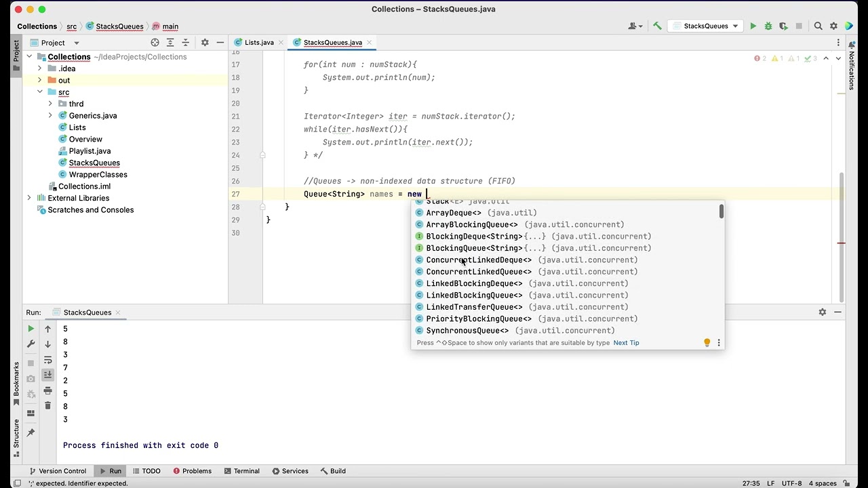
Task: Open Version Control tool tab
Action: pyautogui.click(x=58, y=471)
